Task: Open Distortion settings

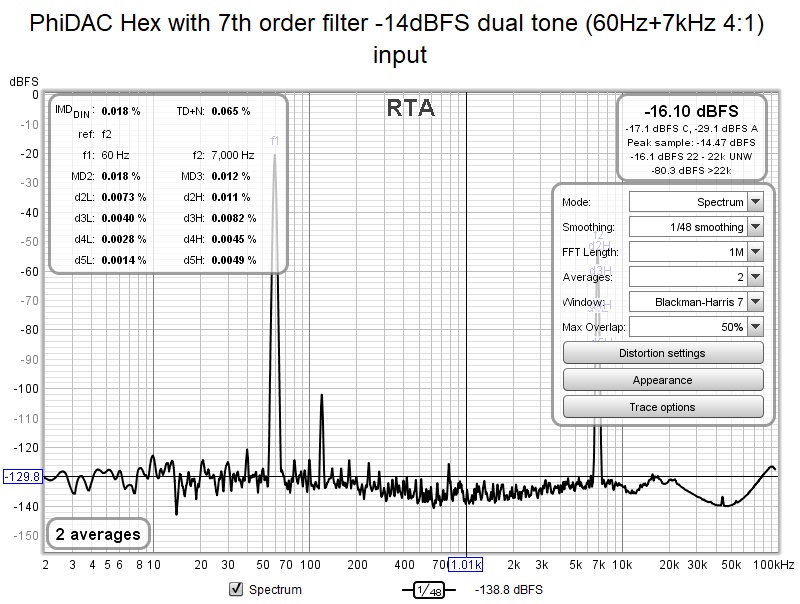Action: point(663,353)
